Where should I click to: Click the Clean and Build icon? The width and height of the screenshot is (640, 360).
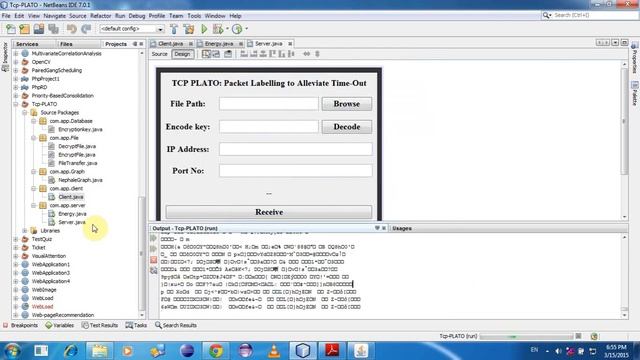pyautogui.click(x=189, y=29)
